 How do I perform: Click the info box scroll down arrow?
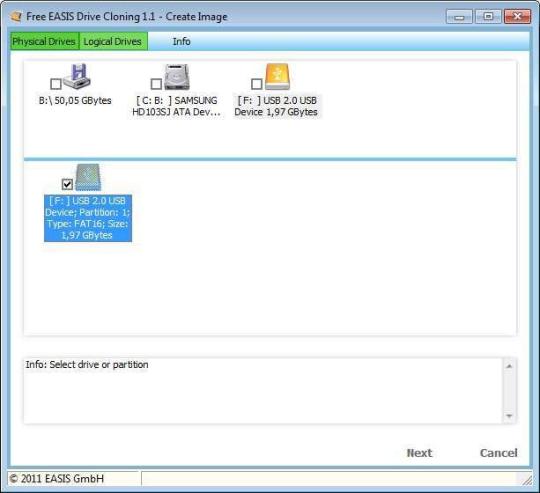pyautogui.click(x=509, y=416)
